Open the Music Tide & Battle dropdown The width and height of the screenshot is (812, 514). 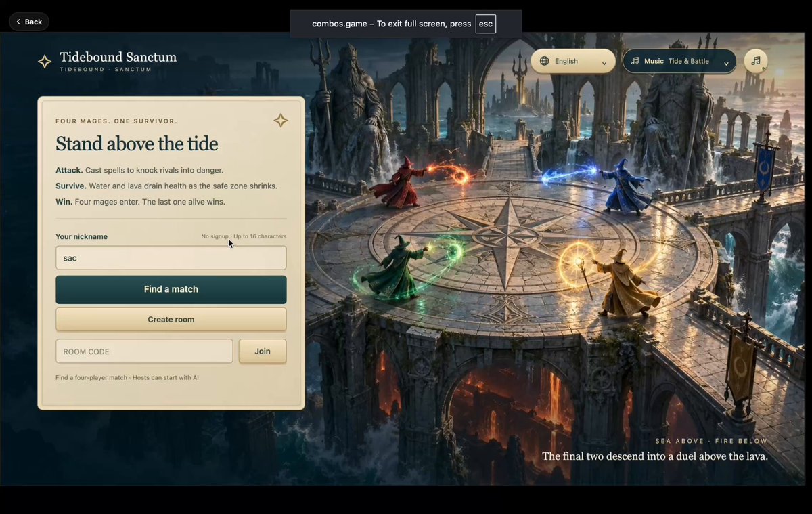[679, 61]
